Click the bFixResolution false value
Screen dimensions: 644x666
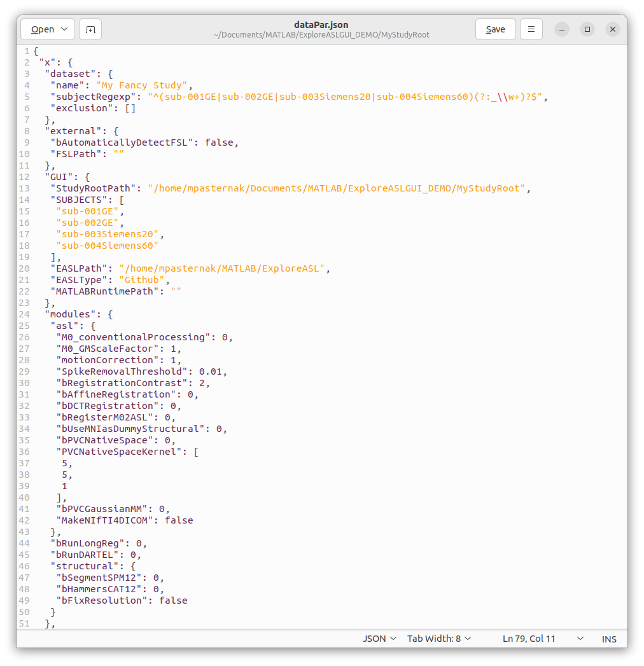[x=173, y=601]
